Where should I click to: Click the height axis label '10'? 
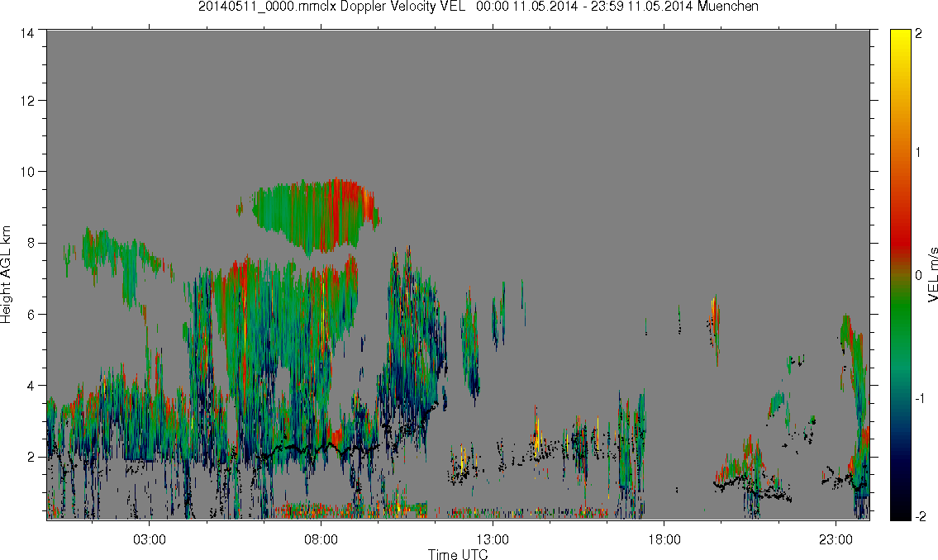[x=26, y=172]
